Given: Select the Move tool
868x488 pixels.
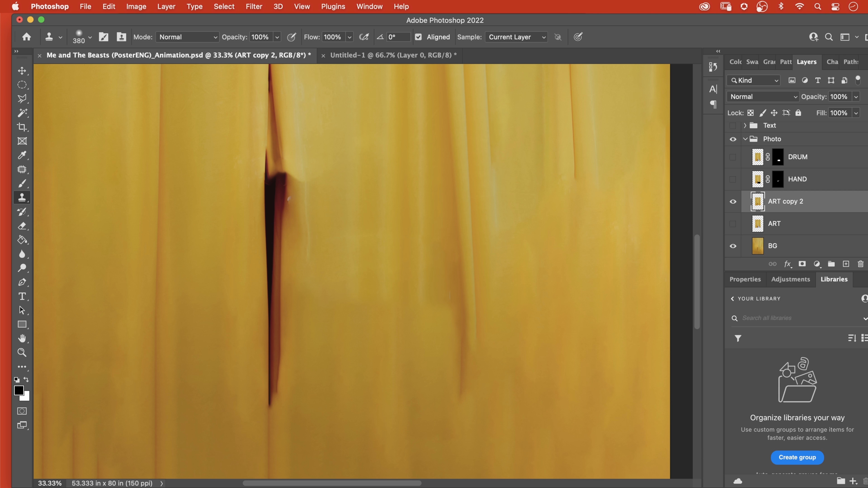Looking at the screenshot, I should (x=22, y=71).
